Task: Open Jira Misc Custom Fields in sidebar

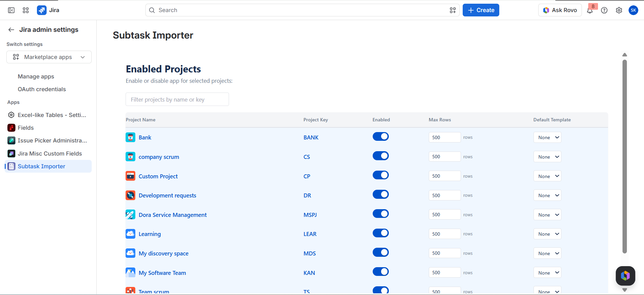Action: point(48,154)
